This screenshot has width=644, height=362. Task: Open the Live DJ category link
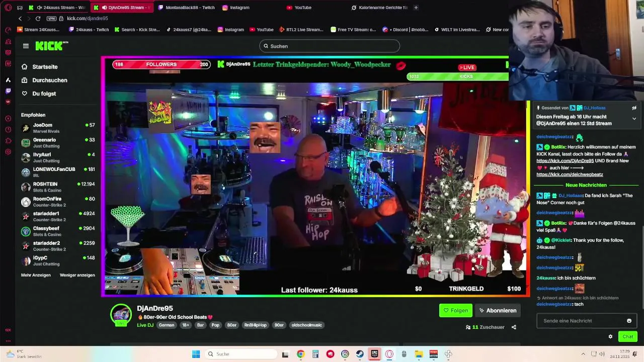pyautogui.click(x=145, y=325)
